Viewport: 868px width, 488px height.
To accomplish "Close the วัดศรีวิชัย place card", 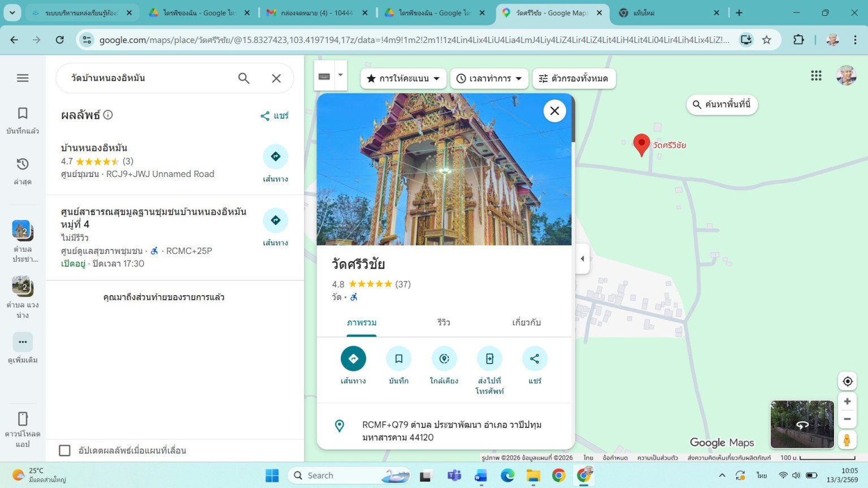I will (x=554, y=111).
